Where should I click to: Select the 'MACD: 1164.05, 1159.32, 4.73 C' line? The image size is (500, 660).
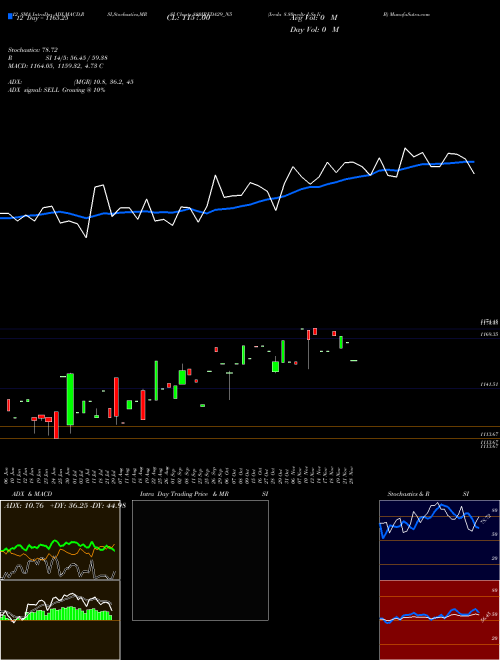(55, 66)
